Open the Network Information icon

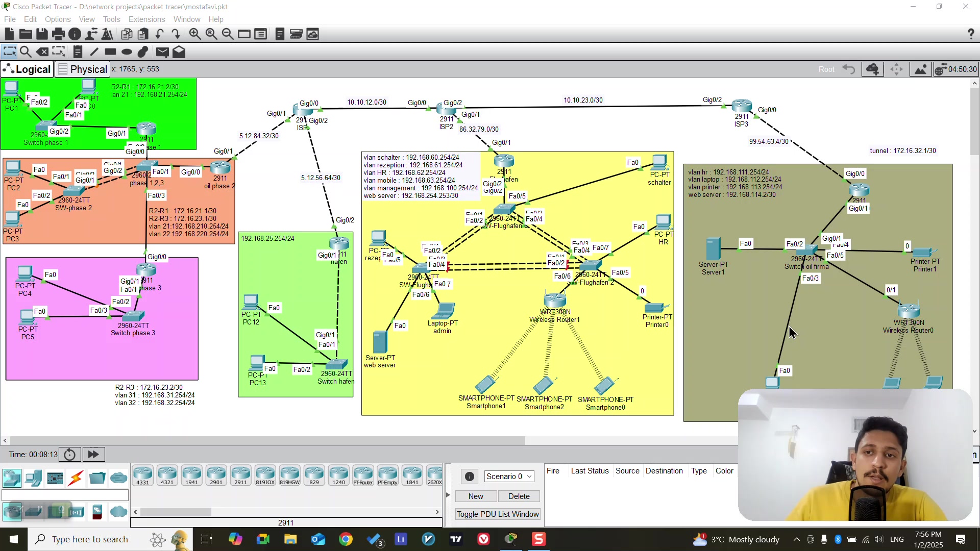pos(75,34)
